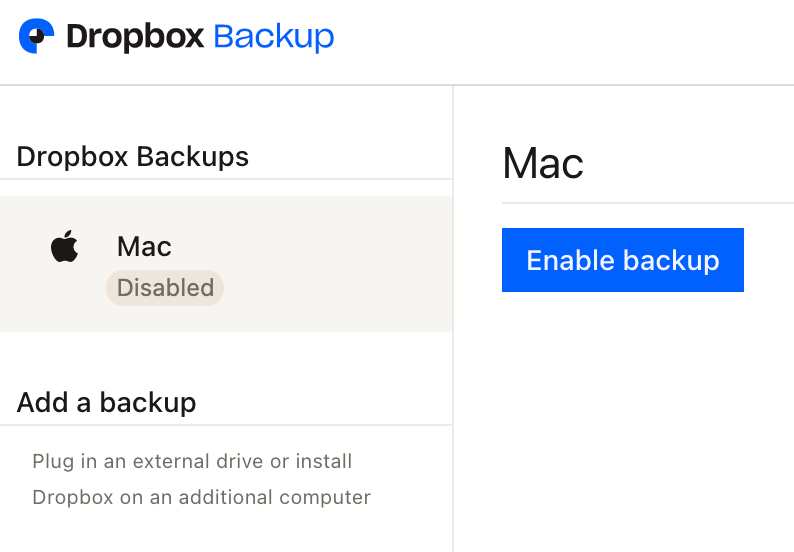Click the Mac title in main panel
The height and width of the screenshot is (552, 794).
point(543,163)
